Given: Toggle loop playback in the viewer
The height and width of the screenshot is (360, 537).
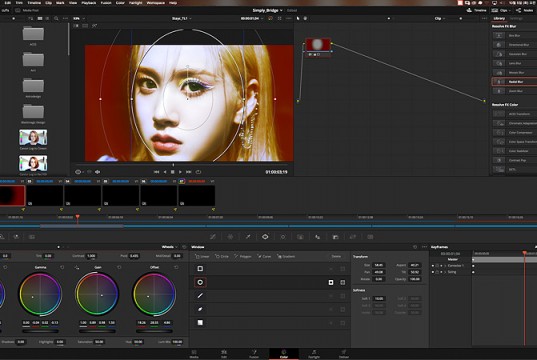Looking at the screenshot, I should [198, 172].
